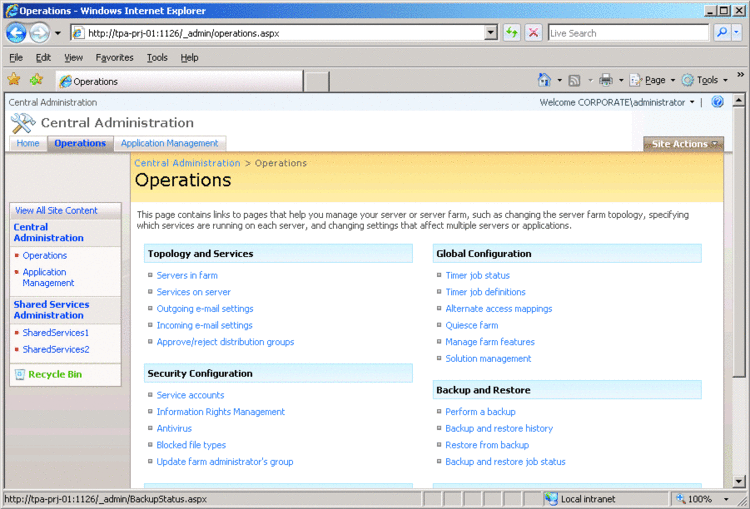750x509 pixels.
Task: Open SharedServices1 in the sidebar
Action: coord(55,332)
